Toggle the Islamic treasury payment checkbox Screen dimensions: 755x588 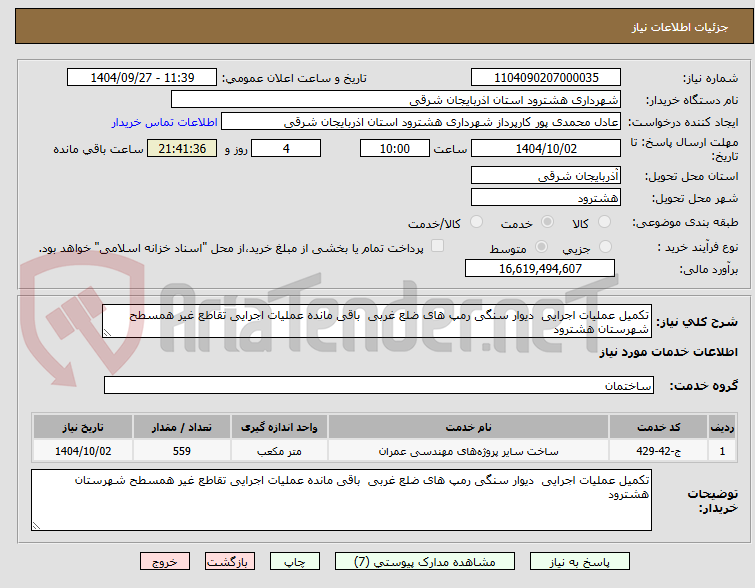(x=437, y=246)
